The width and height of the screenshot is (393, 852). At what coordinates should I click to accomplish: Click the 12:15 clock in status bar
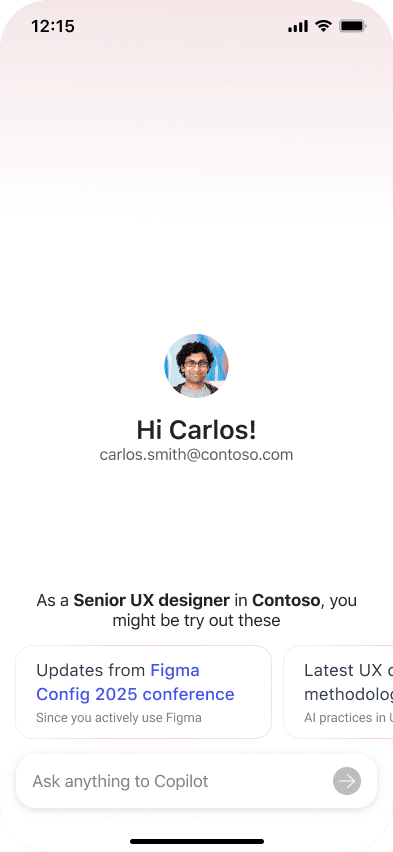(x=53, y=26)
